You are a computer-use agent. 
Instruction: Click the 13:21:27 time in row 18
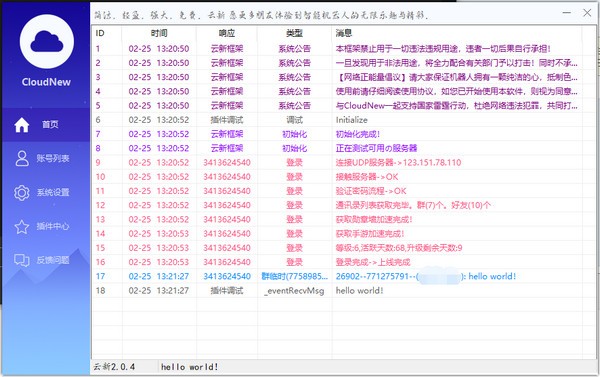click(173, 291)
